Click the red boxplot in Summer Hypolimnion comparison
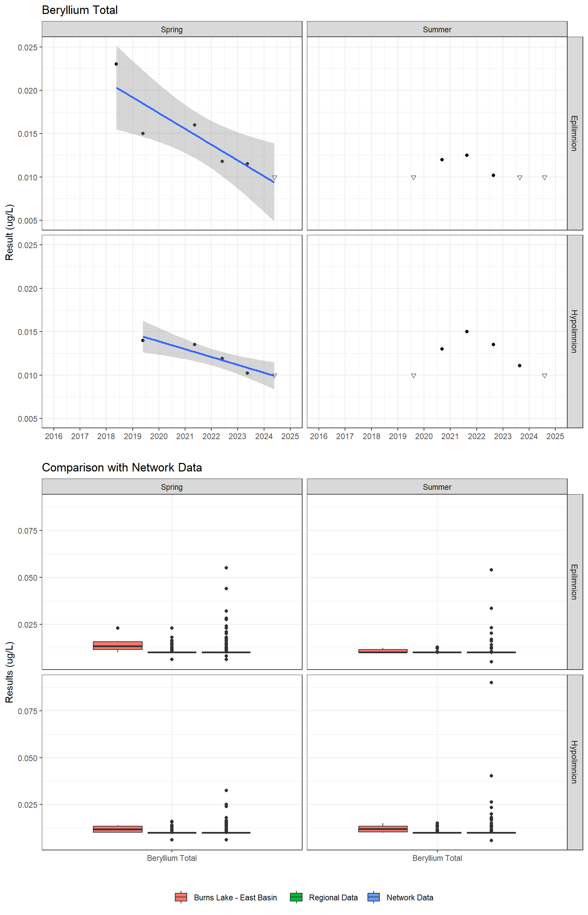The width and height of the screenshot is (588, 915). (x=383, y=829)
